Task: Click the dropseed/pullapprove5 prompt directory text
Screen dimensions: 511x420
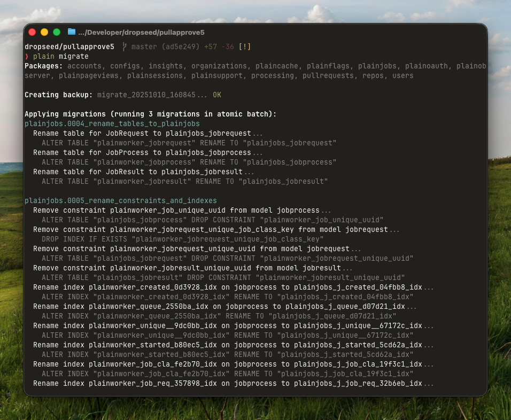Action: coord(69,47)
